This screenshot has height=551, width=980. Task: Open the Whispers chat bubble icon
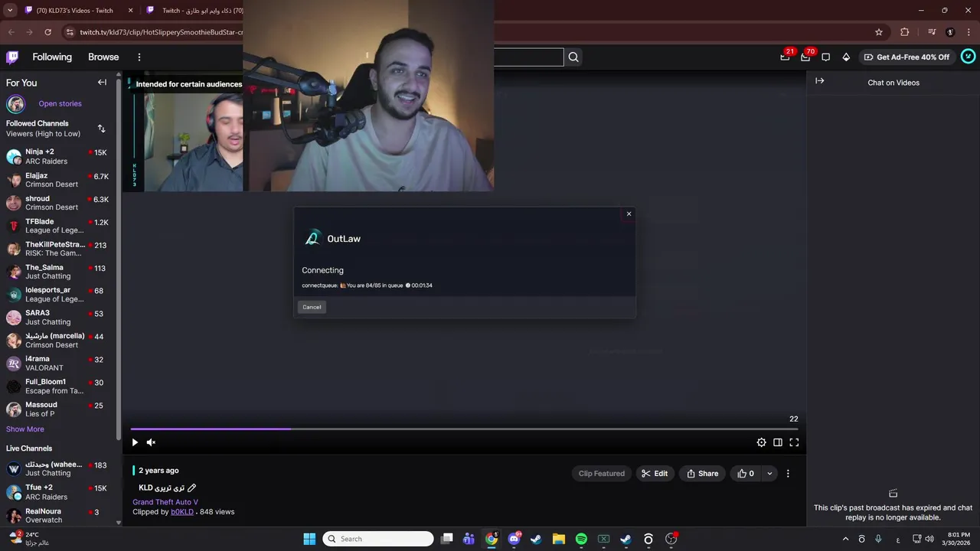point(825,57)
